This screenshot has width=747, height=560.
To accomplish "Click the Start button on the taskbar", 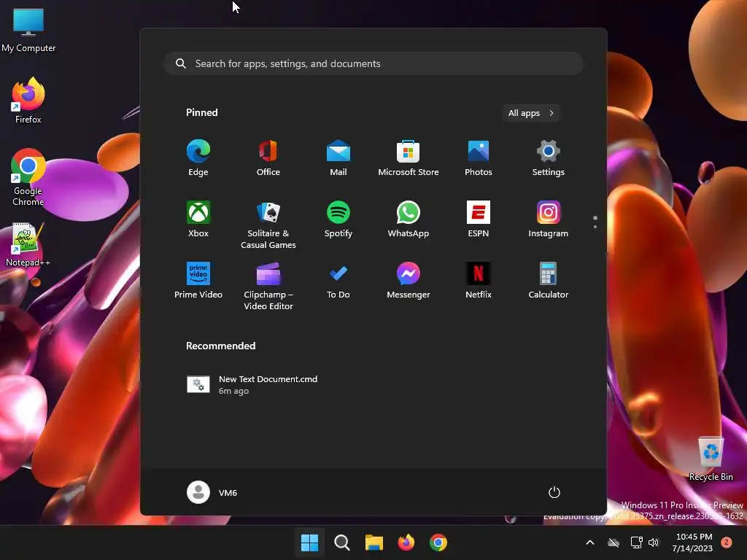I will point(309,542).
